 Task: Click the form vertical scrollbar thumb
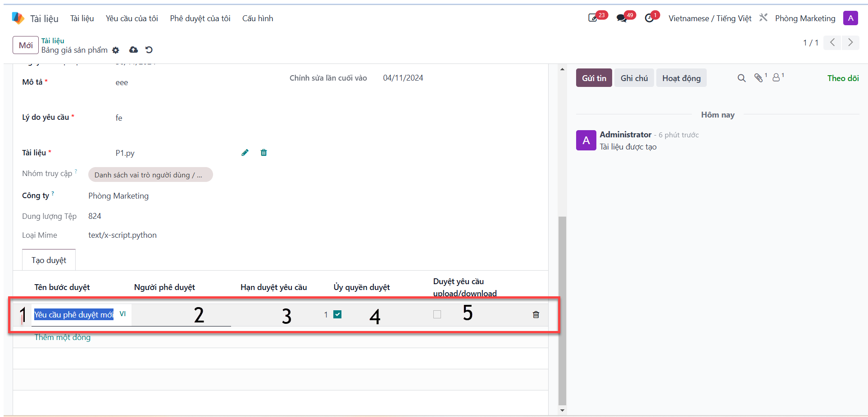pos(562,311)
